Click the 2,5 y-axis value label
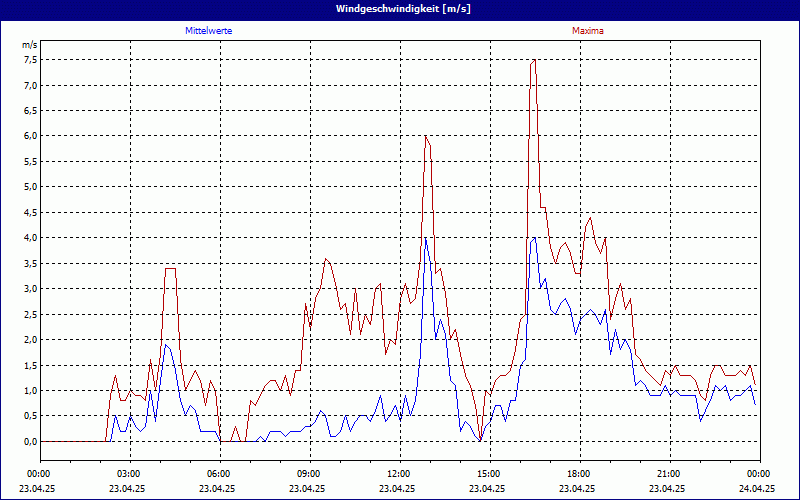 [x=30, y=314]
